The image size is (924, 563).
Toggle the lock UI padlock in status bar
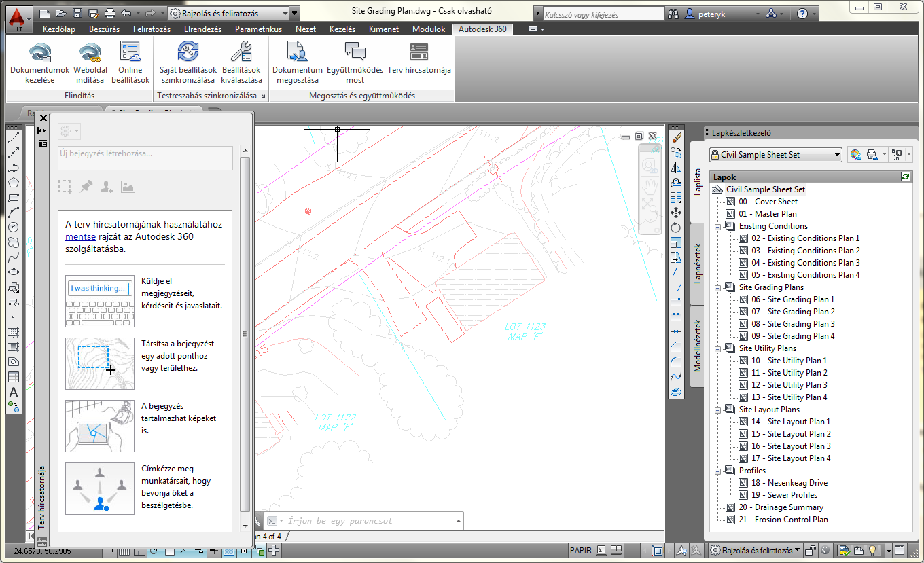pyautogui.click(x=811, y=550)
